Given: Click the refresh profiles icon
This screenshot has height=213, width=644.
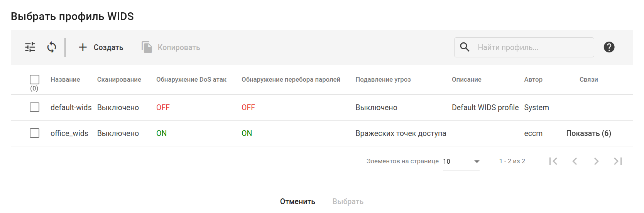Looking at the screenshot, I should tap(52, 47).
